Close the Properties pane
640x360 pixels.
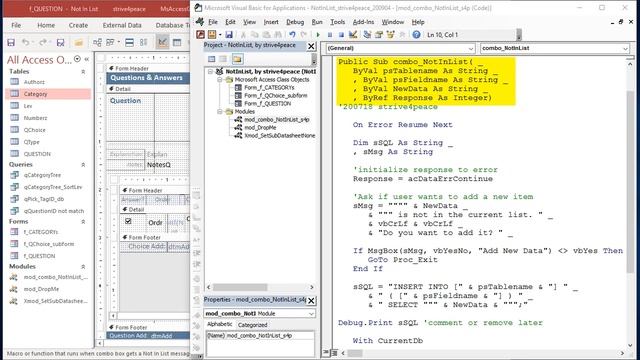click(x=311, y=300)
